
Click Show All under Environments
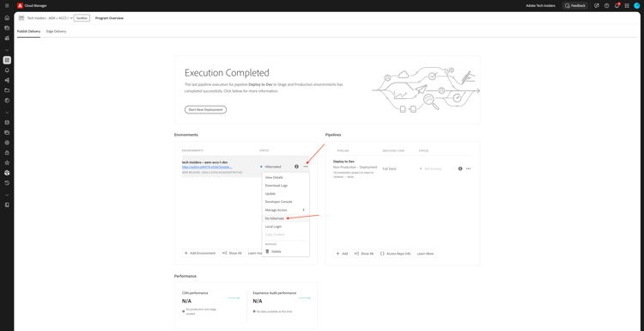click(232, 254)
